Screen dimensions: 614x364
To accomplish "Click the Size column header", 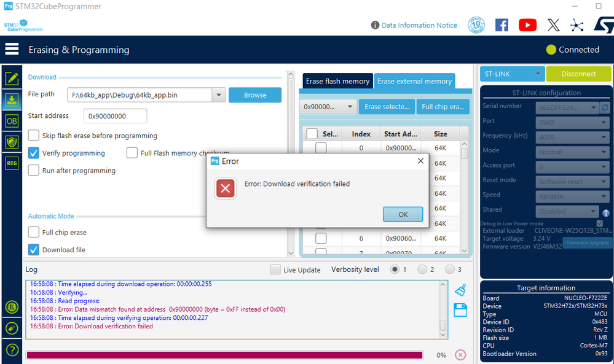I will click(x=440, y=134).
